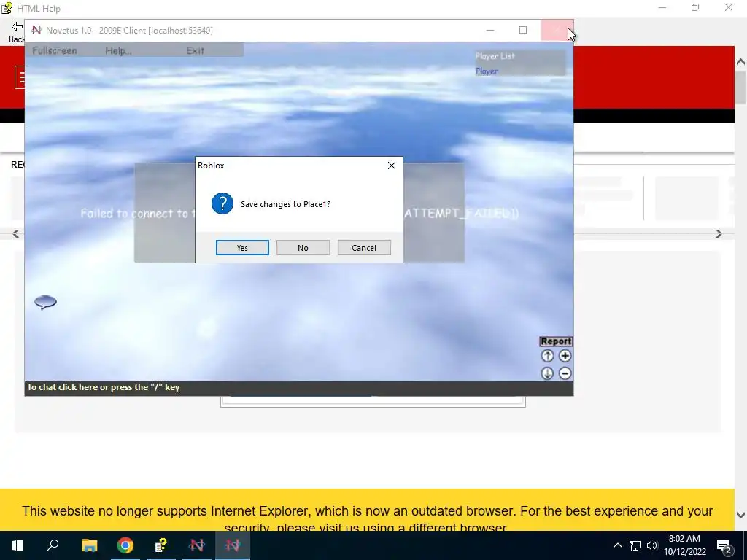Screen dimensions: 747x560
Task: Switch to the active Novetus client taskbar icon
Action: (x=233, y=545)
